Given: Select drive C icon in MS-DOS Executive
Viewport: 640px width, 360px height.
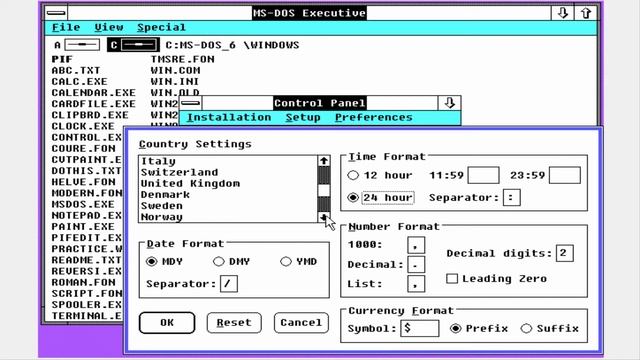Looking at the screenshot, I should [x=139, y=44].
